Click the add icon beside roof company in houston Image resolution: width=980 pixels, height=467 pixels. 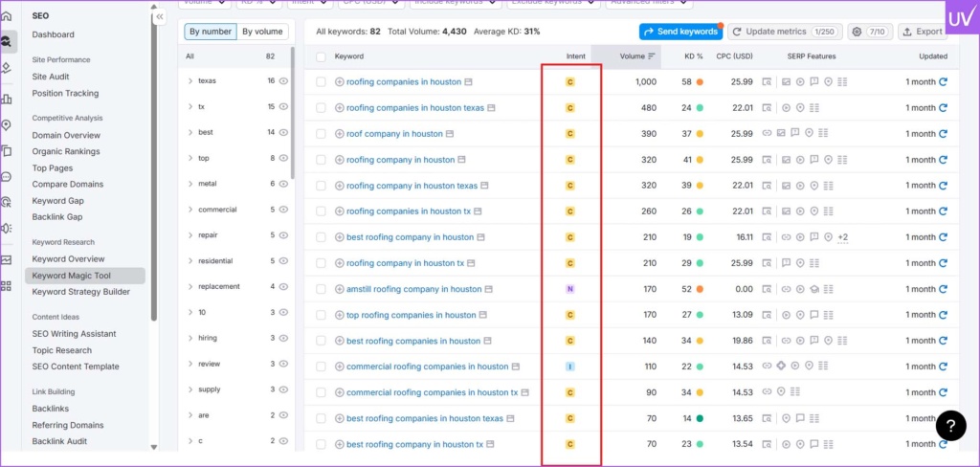coord(340,134)
